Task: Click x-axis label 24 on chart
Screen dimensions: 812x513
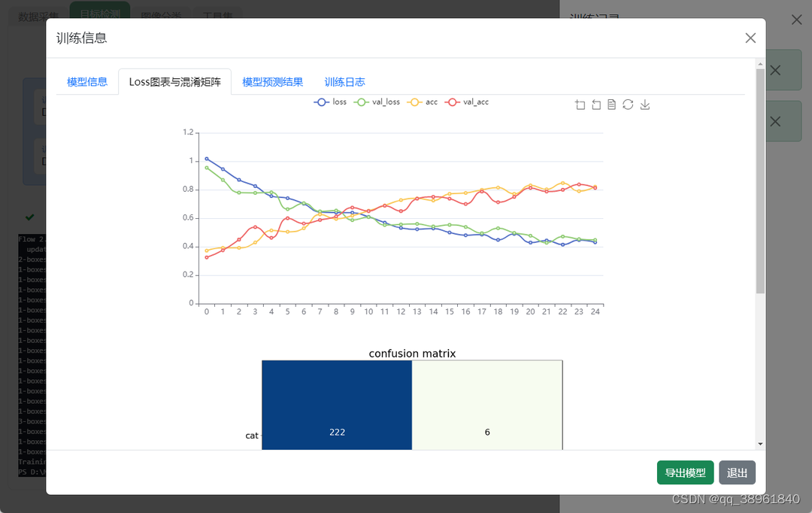Action: pos(595,311)
